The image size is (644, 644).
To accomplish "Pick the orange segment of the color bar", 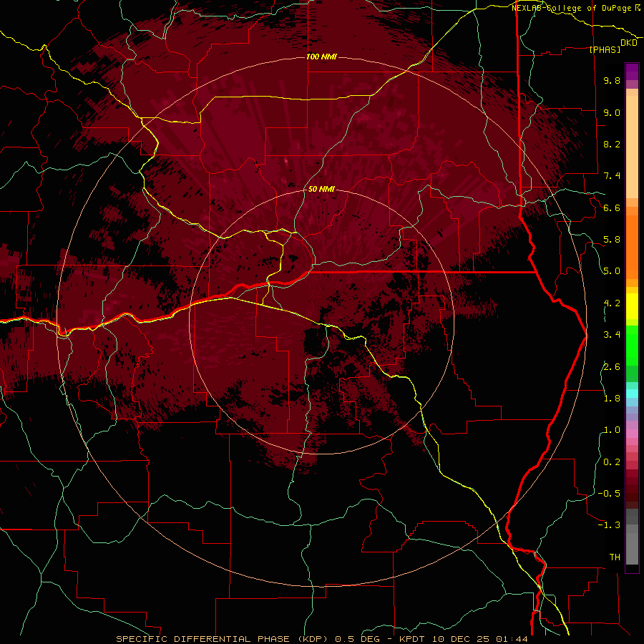I will click(632, 248).
